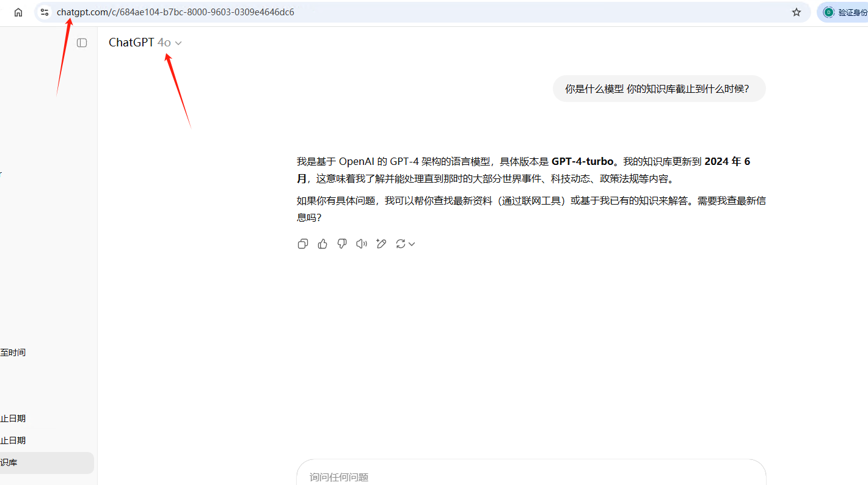Open the ChatGPT 4o model selector dropdown

[145, 43]
